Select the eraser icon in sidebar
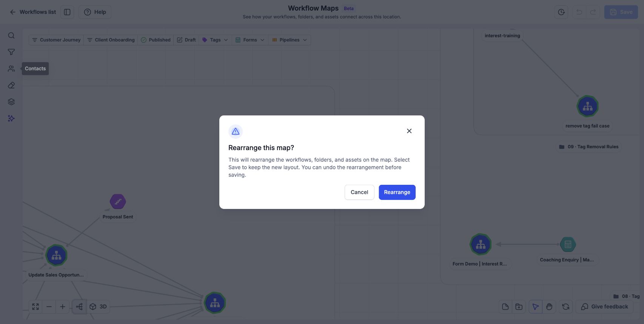The width and height of the screenshot is (644, 324). [x=11, y=85]
